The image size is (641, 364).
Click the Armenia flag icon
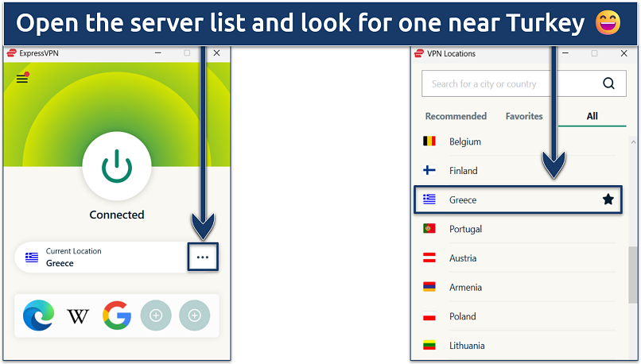pos(429,287)
